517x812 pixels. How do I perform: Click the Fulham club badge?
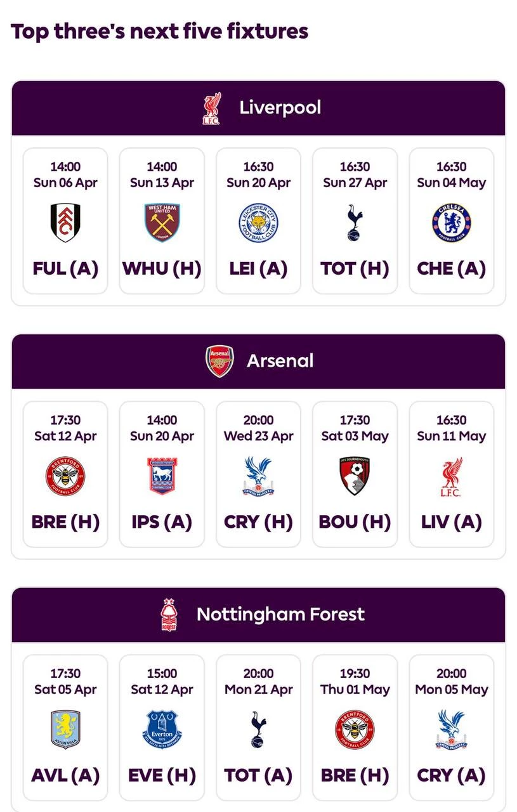(65, 223)
